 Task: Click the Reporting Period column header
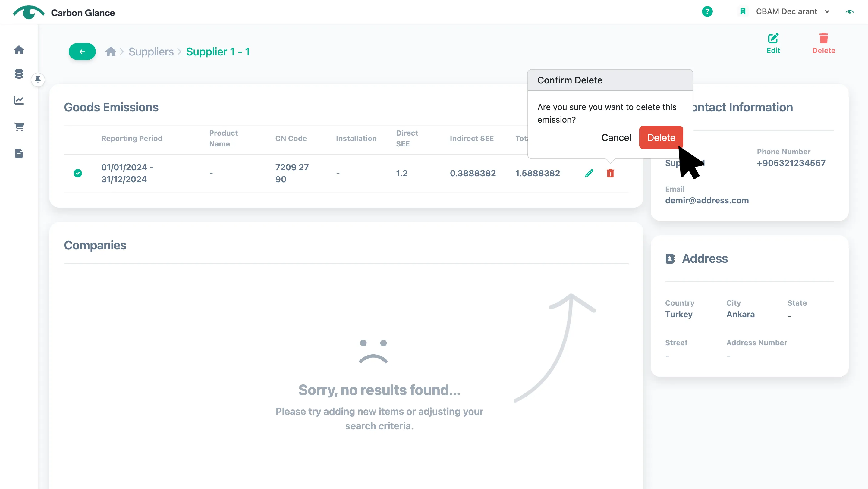132,138
